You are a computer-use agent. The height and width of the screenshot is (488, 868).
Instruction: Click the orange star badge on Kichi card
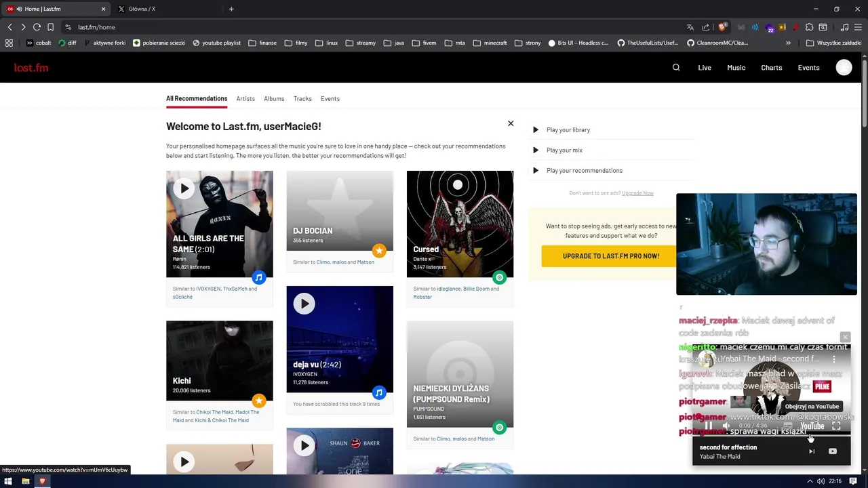point(258,401)
